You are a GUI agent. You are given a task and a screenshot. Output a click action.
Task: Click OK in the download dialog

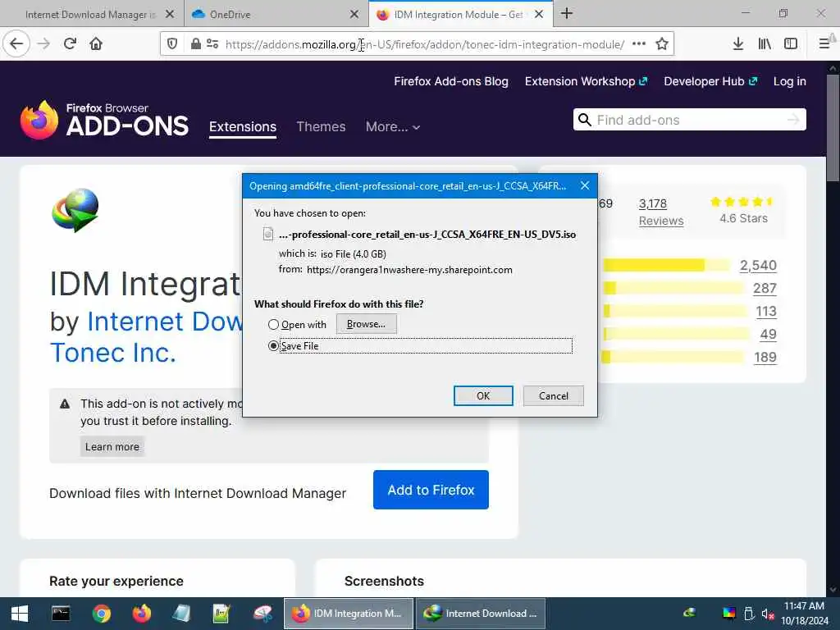pyautogui.click(x=483, y=396)
